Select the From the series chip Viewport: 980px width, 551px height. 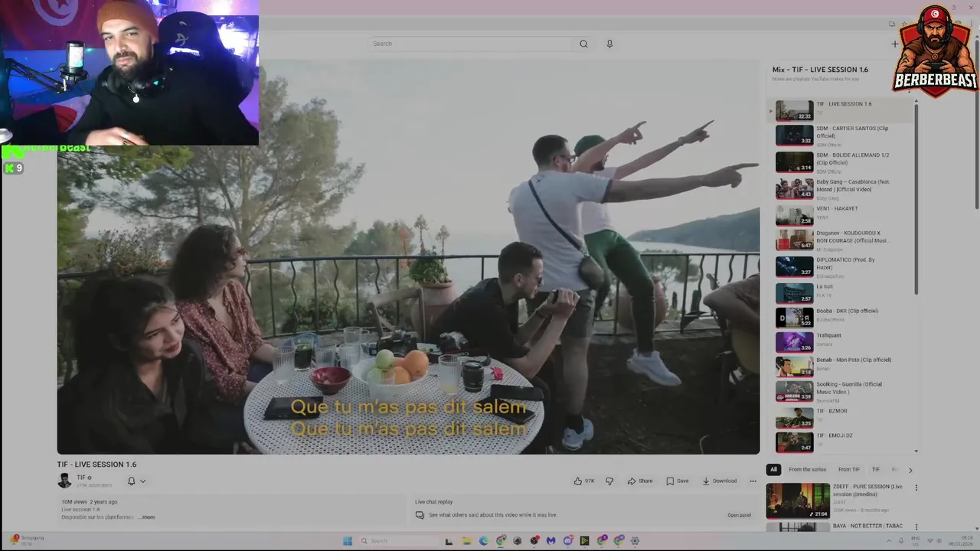(x=807, y=469)
